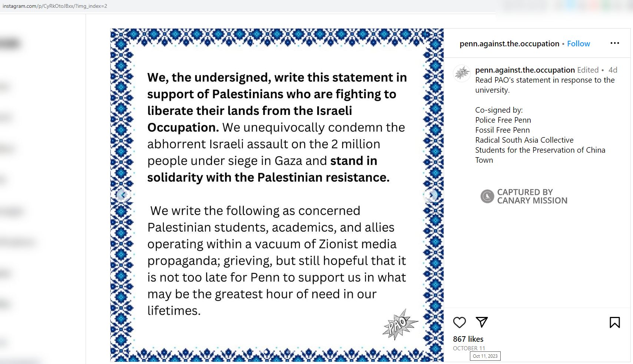Go back using the left carousel arrow
This screenshot has height=364, width=633.
pyautogui.click(x=123, y=195)
